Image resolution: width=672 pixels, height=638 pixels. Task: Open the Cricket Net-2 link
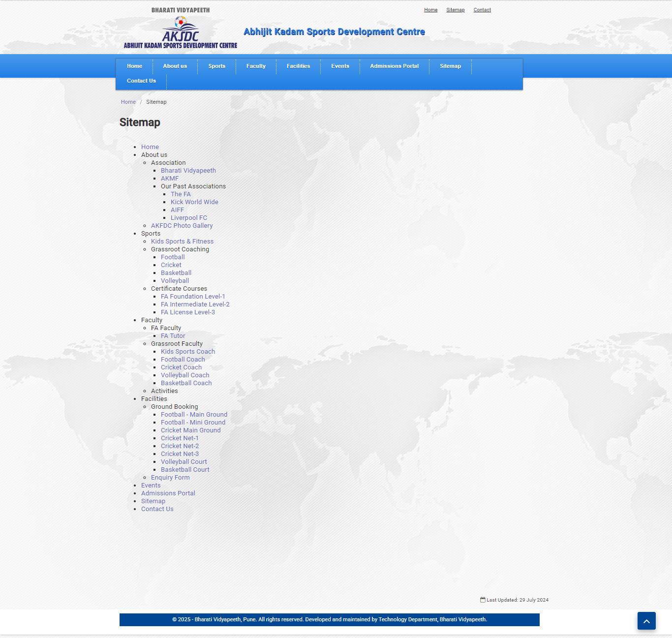click(180, 446)
